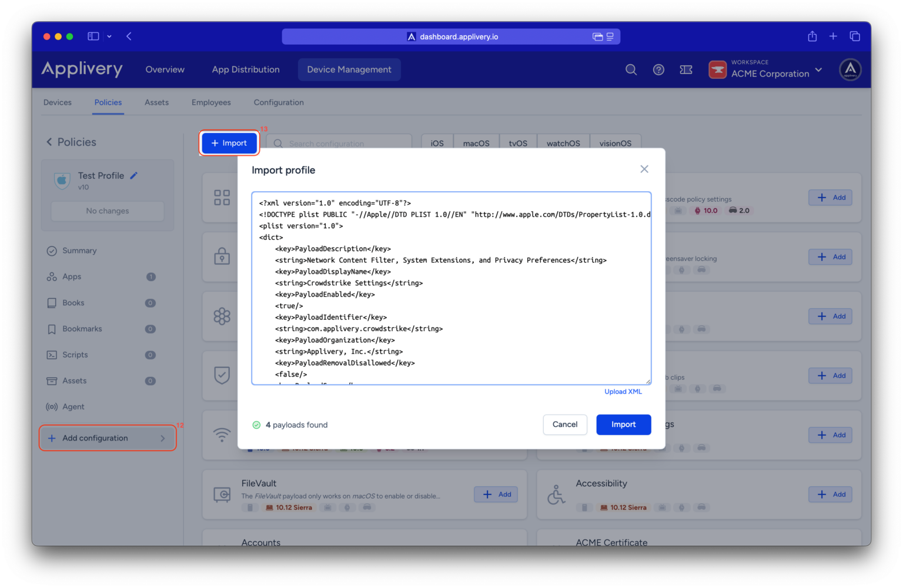Toggle the macOS platform filter
The image size is (903, 588).
click(476, 143)
